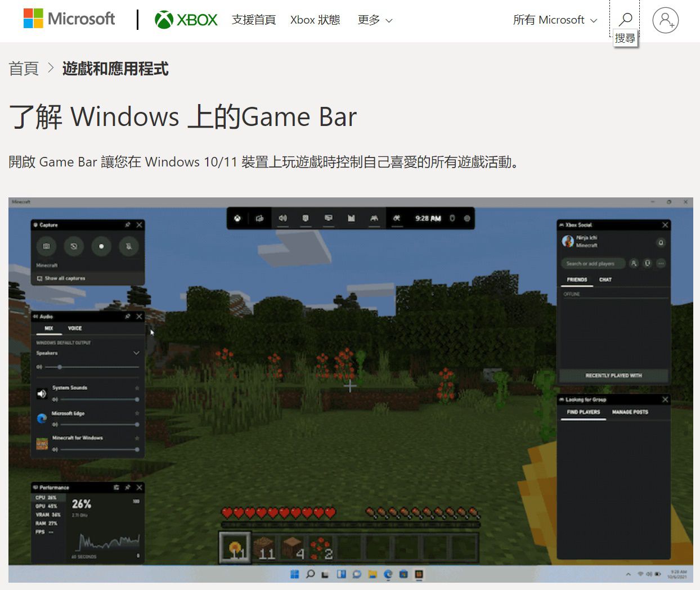This screenshot has width=700, height=590.
Task: Switch to the VOICE tab in Audio
Action: 75,328
